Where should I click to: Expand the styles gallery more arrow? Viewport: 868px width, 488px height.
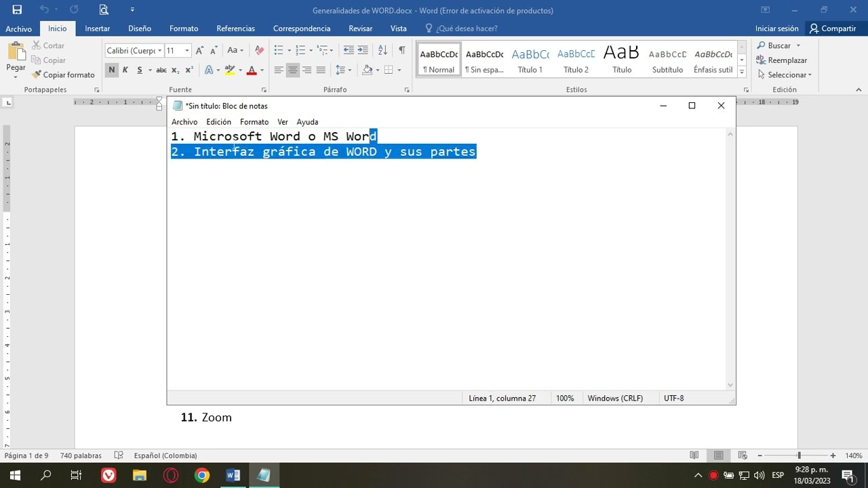742,71
